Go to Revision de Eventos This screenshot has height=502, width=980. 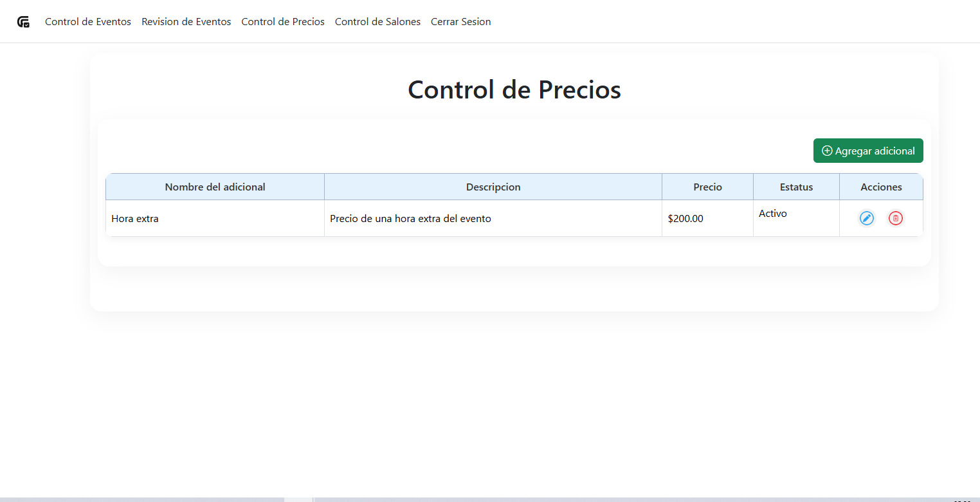(186, 22)
